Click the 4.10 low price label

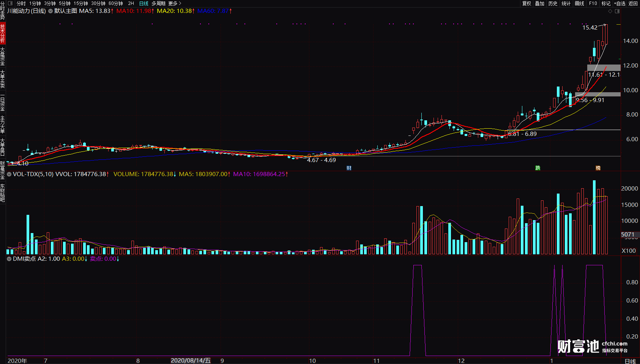coord(23,164)
